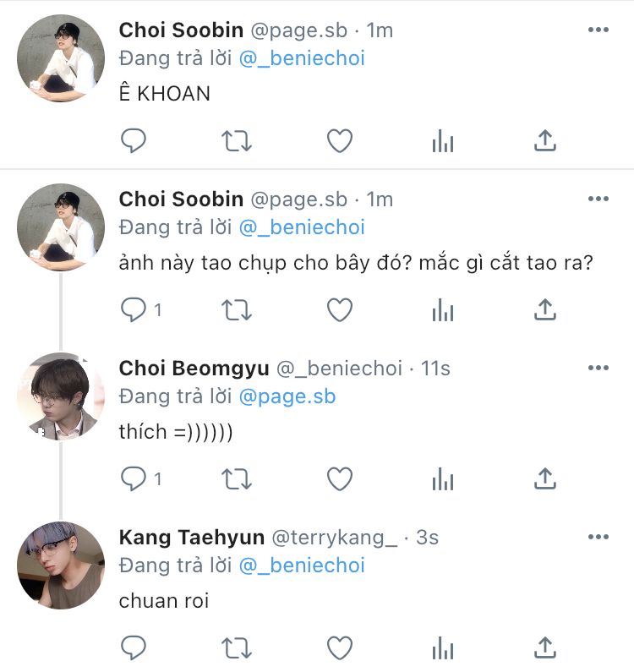Retweet Taehyun's "chuan roi" tweet
Image resolution: width=634 pixels, height=672 pixels.
tap(237, 648)
